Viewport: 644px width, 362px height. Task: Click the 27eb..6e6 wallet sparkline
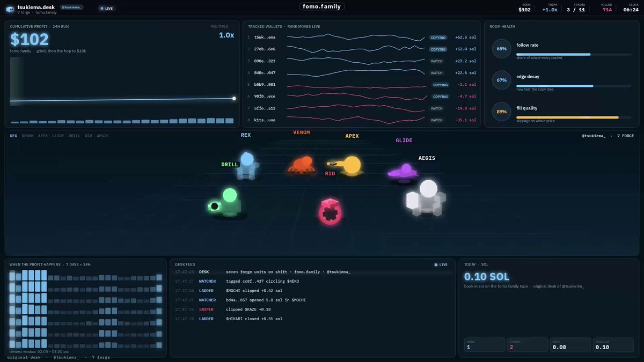pos(356,49)
